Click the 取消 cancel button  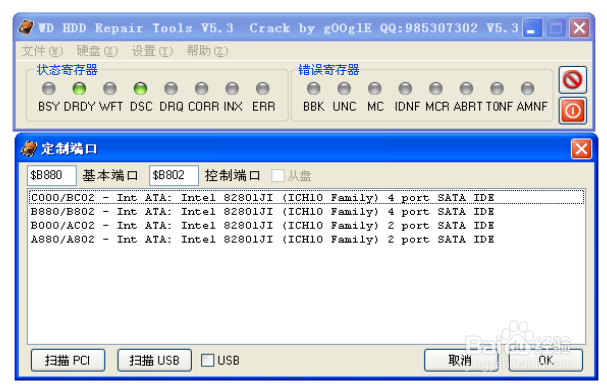(460, 360)
